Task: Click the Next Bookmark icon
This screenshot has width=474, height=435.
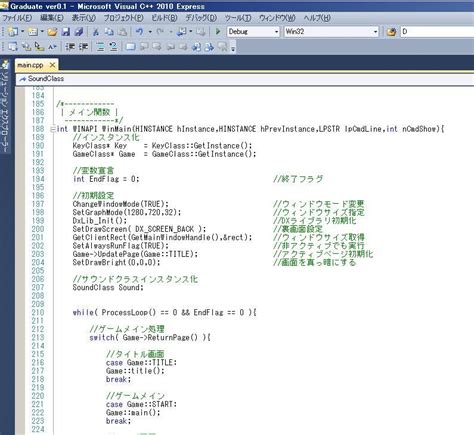Action: [x=157, y=47]
